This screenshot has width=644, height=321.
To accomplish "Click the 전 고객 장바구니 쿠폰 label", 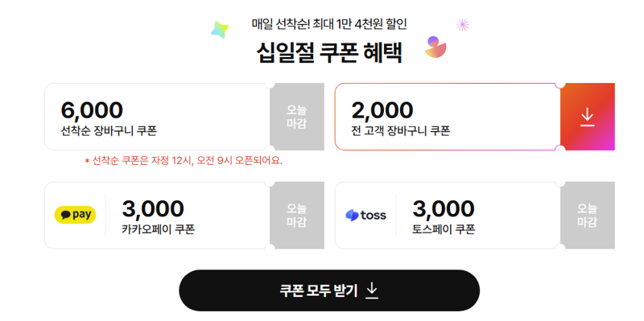I will tap(401, 131).
